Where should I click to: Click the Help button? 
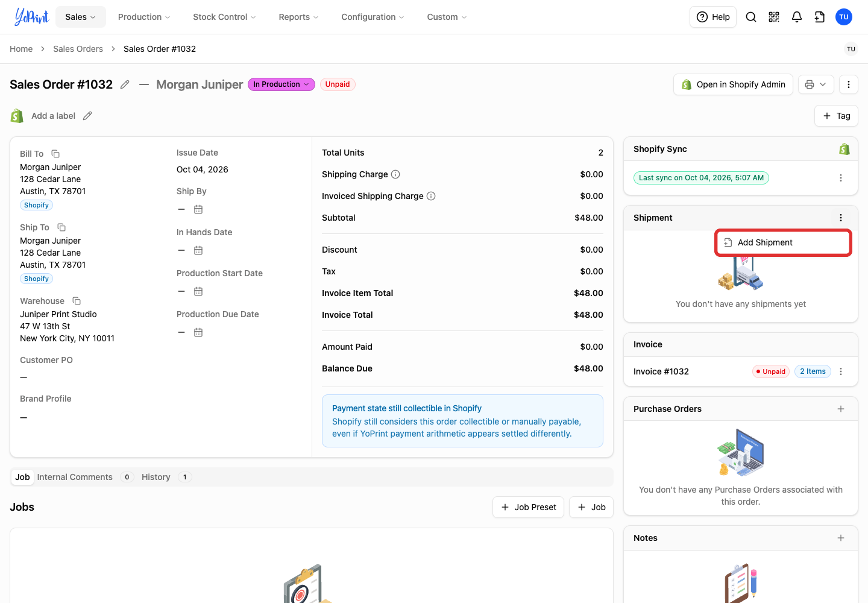click(713, 17)
